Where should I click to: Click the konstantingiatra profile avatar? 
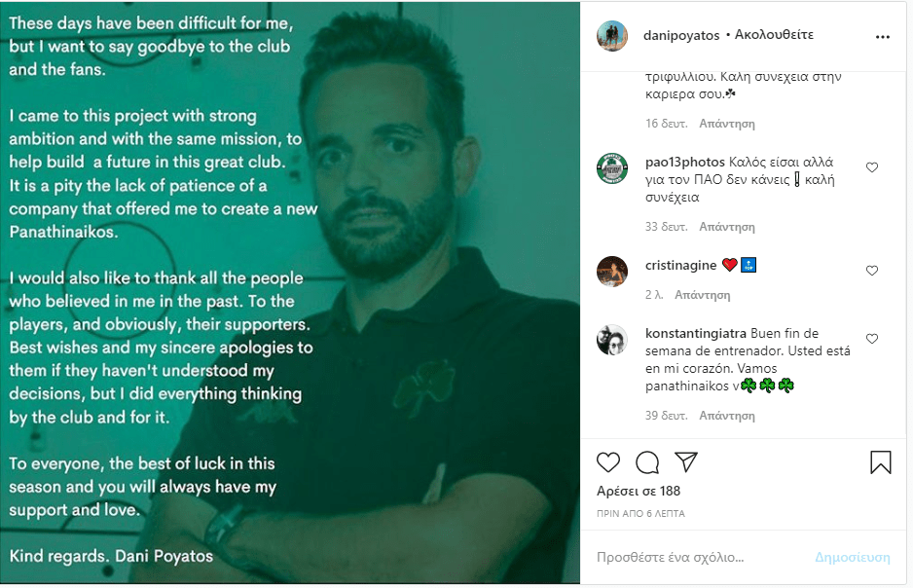[612, 340]
